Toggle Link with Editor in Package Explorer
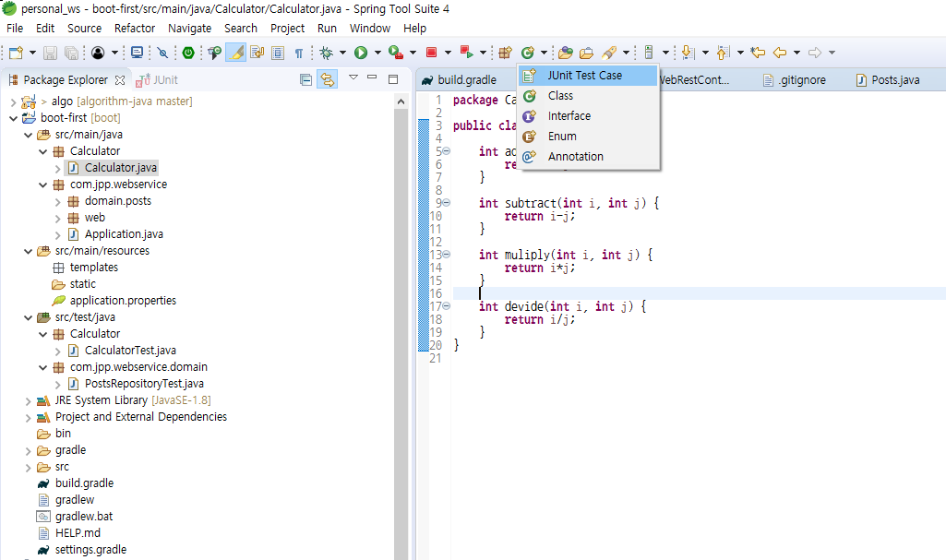 point(327,79)
